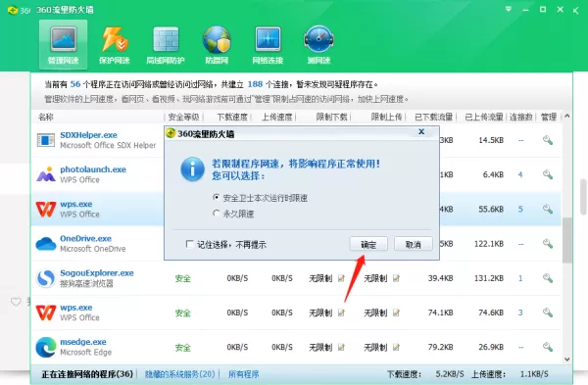Click connection count 1 for SogouExplorer.exe

tap(520, 278)
